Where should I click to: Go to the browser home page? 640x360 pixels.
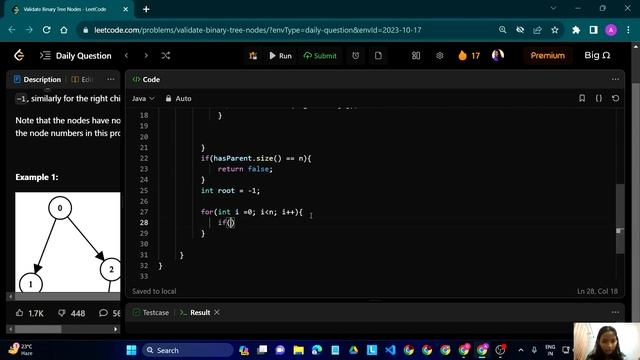click(64, 30)
